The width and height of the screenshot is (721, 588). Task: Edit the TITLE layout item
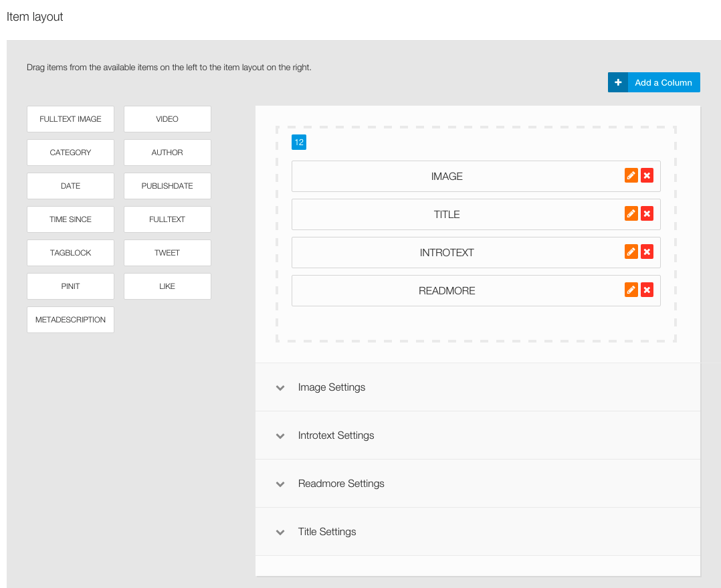coord(631,214)
